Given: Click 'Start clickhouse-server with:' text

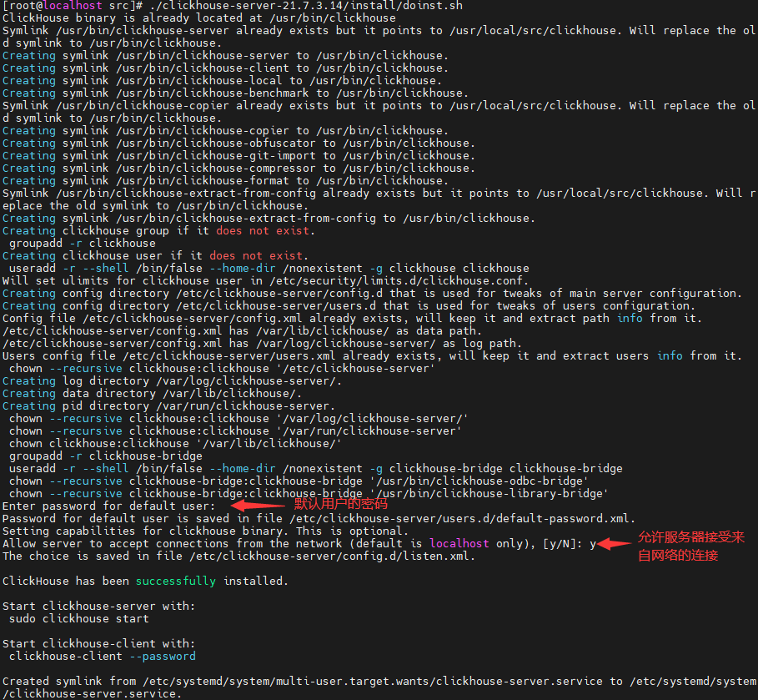Looking at the screenshot, I should click(98, 607).
